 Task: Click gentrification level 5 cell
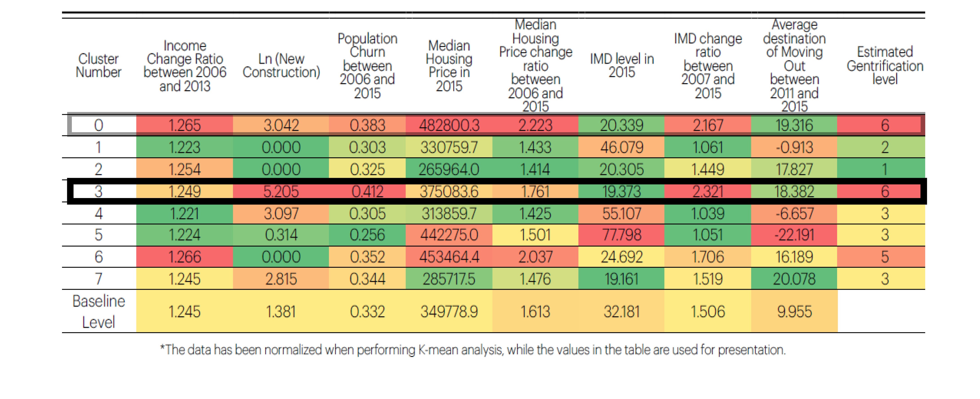click(885, 257)
